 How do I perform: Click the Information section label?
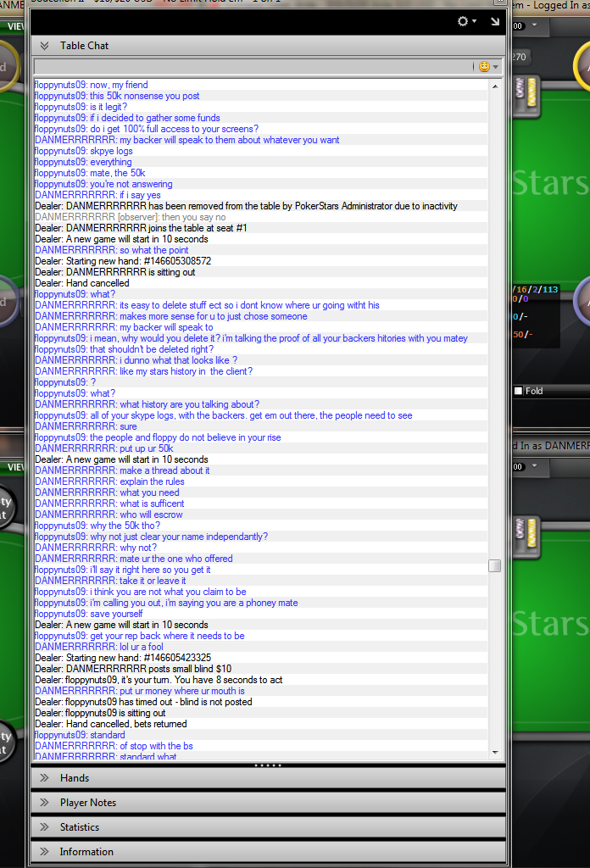point(86,851)
